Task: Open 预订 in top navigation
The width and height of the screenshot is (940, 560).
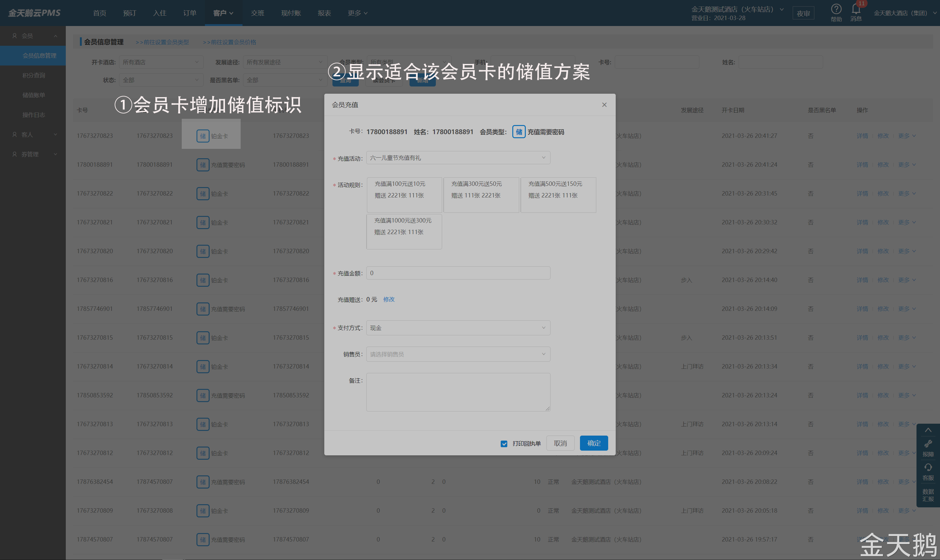Action: coord(129,13)
